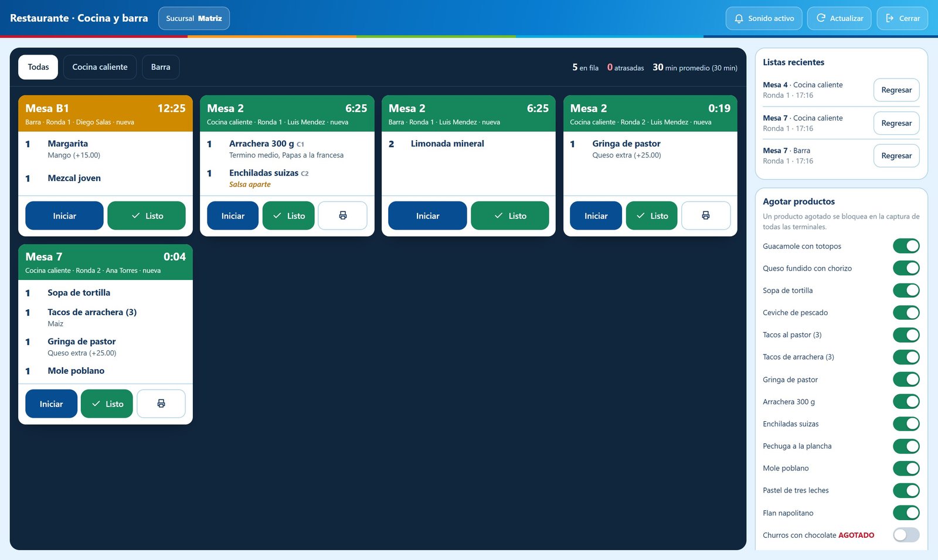Toggle Pechuga a la plancha availability

(906, 446)
